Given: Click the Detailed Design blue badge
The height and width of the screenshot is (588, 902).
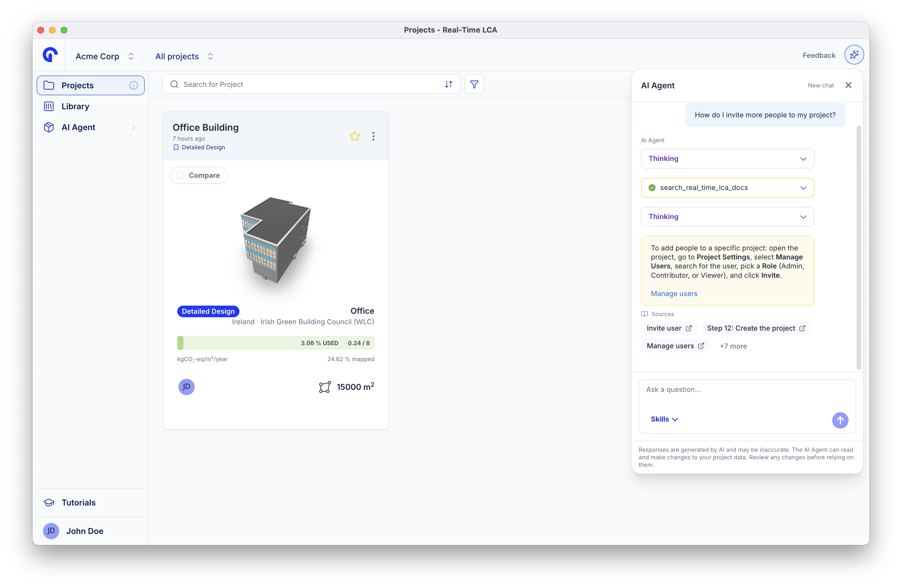Looking at the screenshot, I should pyautogui.click(x=208, y=311).
